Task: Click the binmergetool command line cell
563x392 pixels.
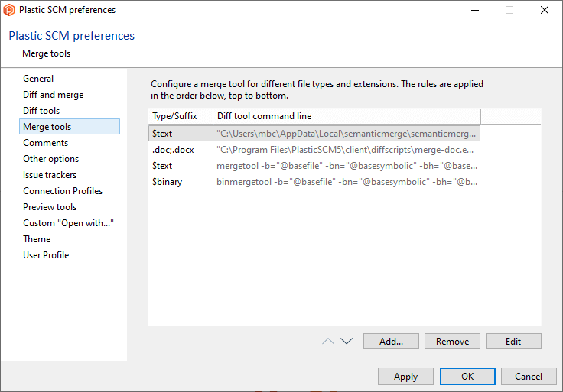Action: pyautogui.click(x=347, y=182)
